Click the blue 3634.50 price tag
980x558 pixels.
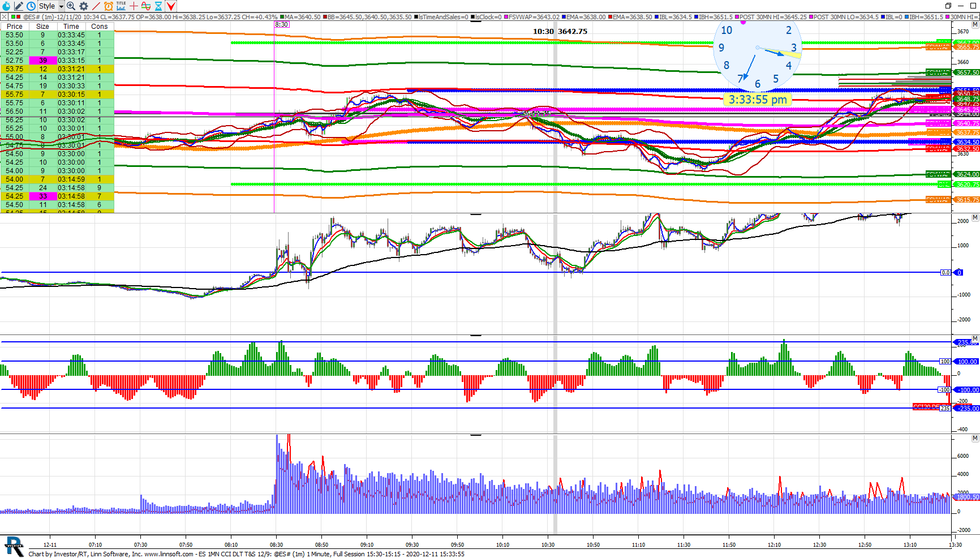967,142
